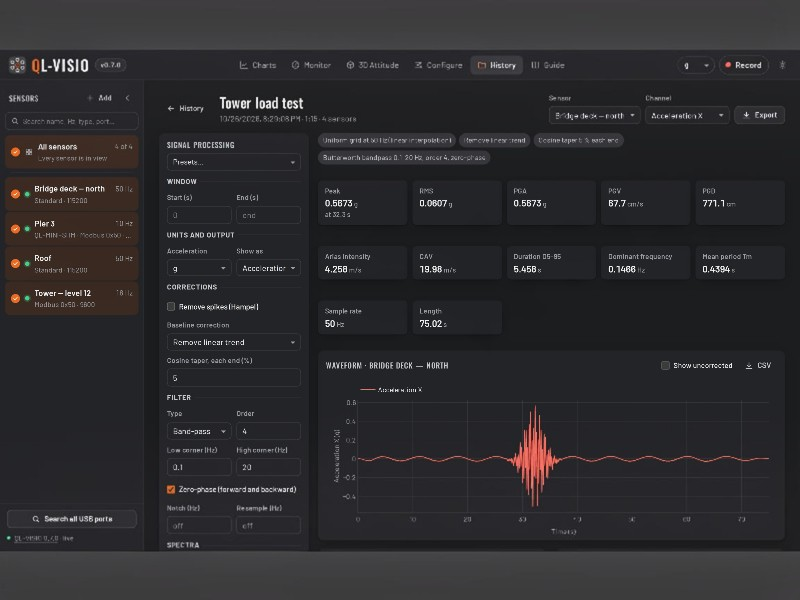Uncheck the Tower – level 12 sensor
The width and height of the screenshot is (800, 600).
15,298
